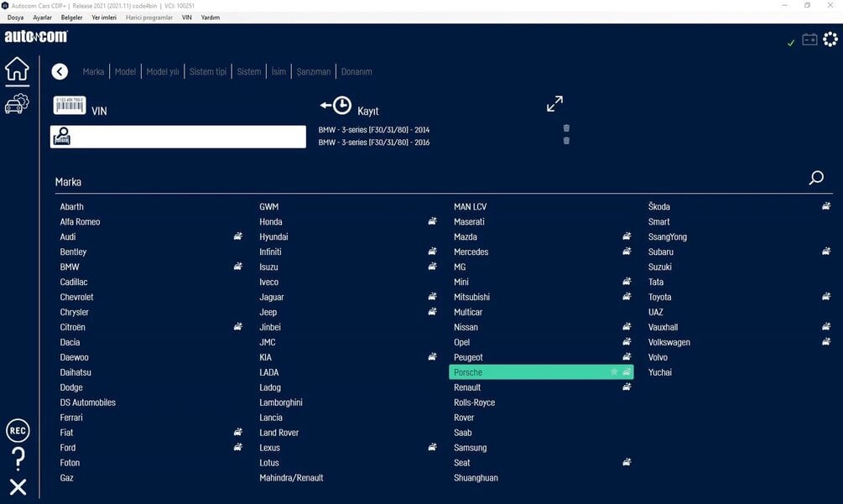This screenshot has height=504, width=843.
Task: Click the car icon beside Mercedes
Action: [x=627, y=251]
